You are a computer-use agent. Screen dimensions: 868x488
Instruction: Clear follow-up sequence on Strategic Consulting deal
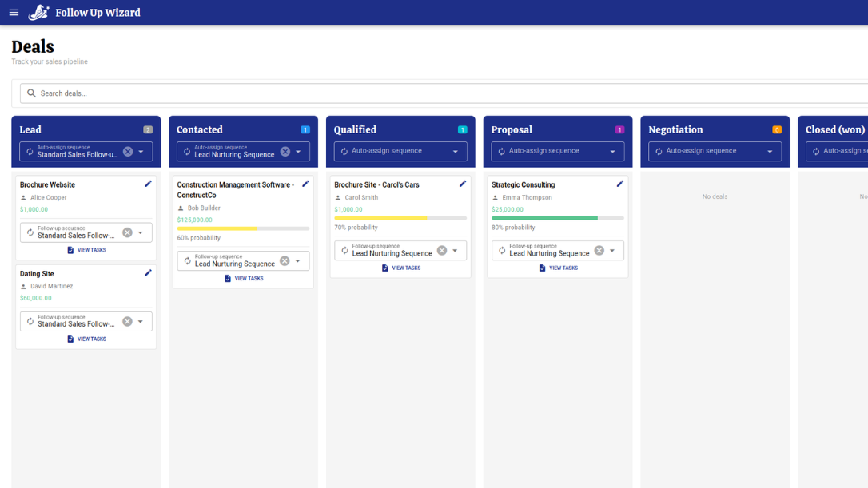(x=599, y=251)
